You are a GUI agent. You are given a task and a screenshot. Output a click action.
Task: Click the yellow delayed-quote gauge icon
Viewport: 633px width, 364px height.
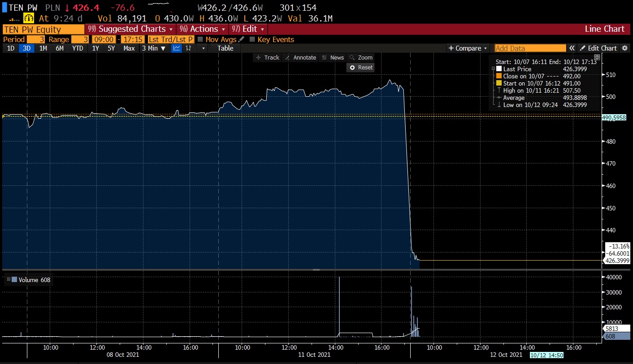(x=29, y=18)
